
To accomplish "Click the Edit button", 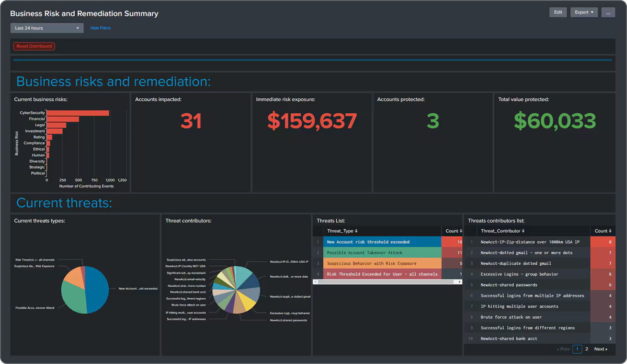I will coord(558,12).
